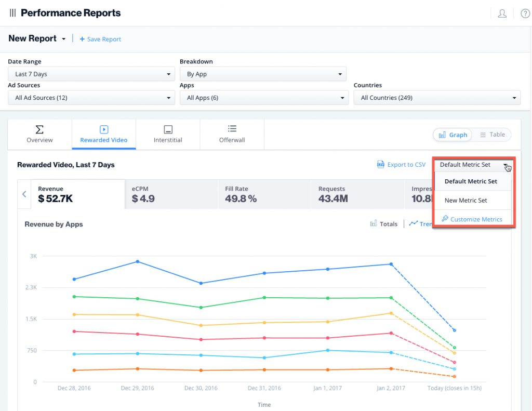Select New Metric Set from the list

pyautogui.click(x=466, y=200)
